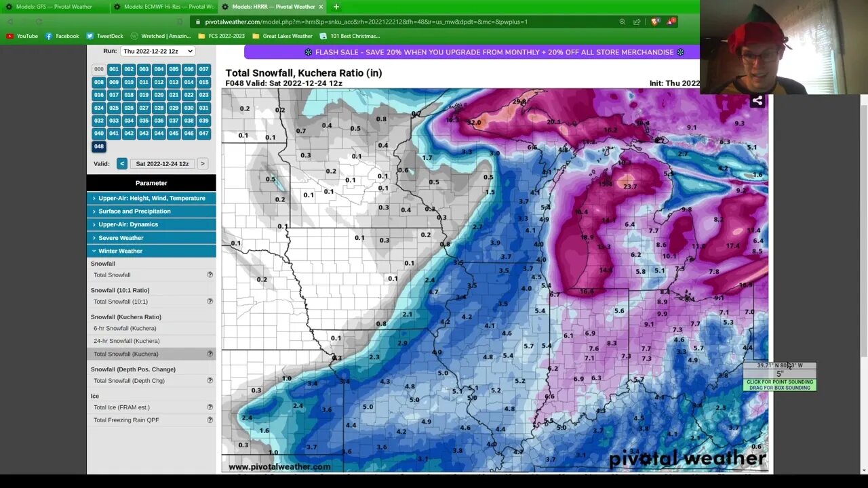Open the 101 Best Christmas bookmark
Viewport: 868px width, 488px height.
(x=349, y=36)
